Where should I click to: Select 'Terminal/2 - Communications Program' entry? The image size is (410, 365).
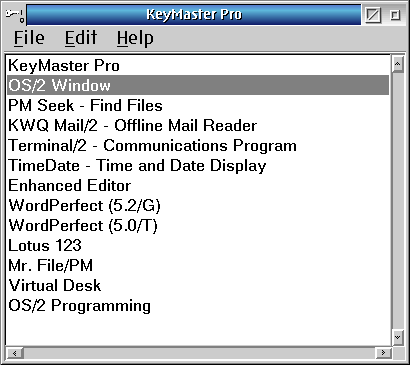[x=198, y=145]
